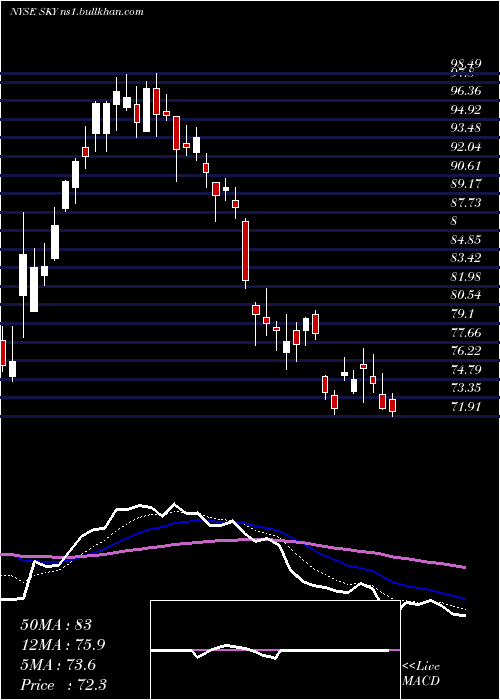
Task: Click the 92.04 price axis label
Action: tap(466, 147)
